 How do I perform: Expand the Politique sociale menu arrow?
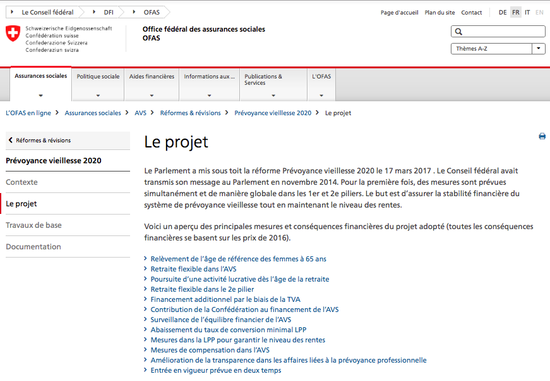click(x=98, y=95)
